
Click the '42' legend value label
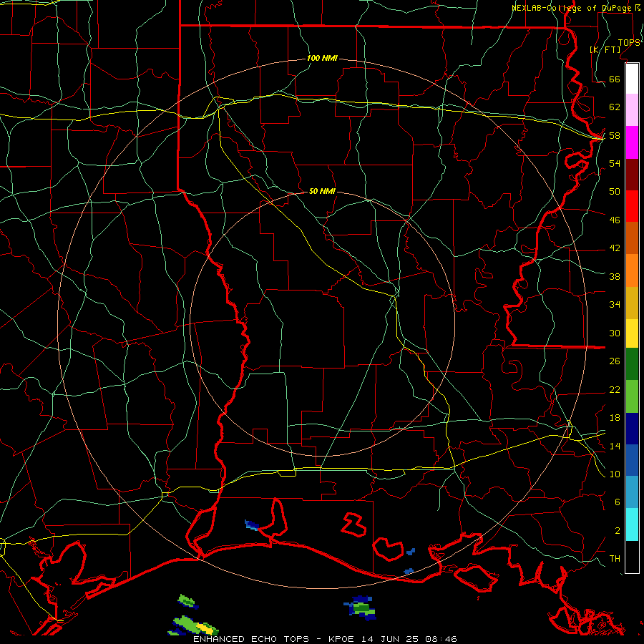[615, 248]
